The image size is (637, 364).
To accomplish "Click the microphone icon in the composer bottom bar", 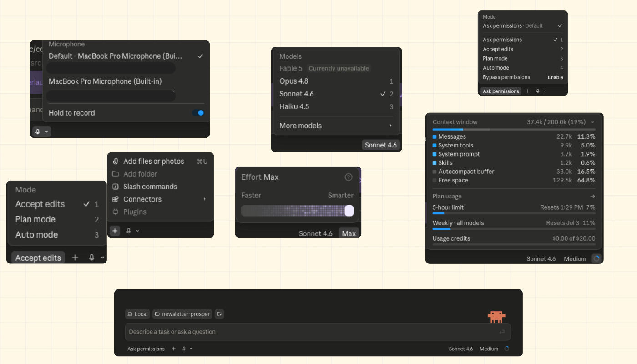I will pos(184,349).
